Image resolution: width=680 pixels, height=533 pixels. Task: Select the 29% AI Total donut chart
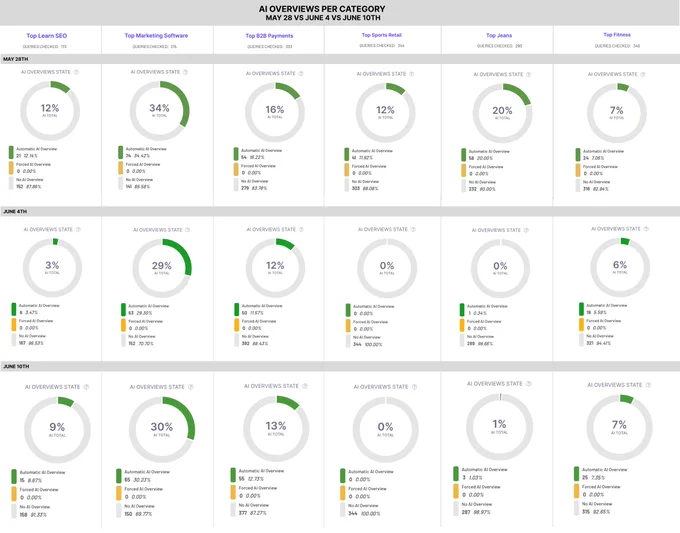(x=162, y=268)
